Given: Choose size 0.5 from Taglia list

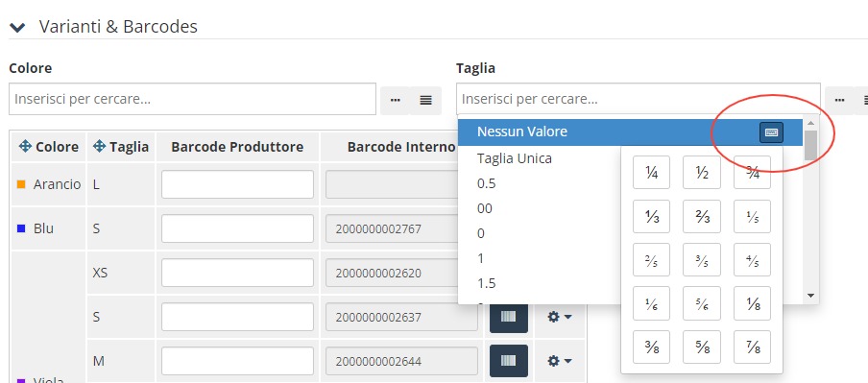Looking at the screenshot, I should coord(487,183).
